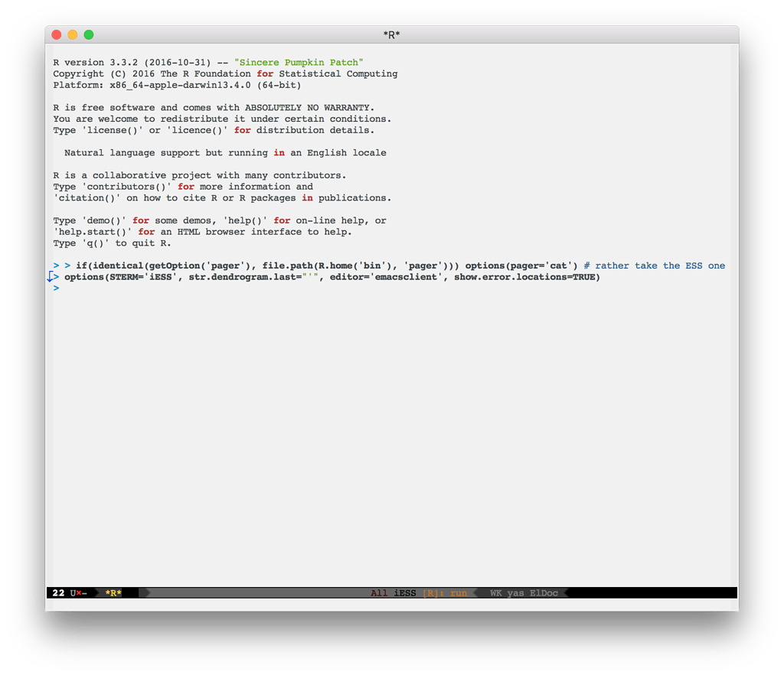
Task: Click the red run process status text
Action: (x=458, y=592)
